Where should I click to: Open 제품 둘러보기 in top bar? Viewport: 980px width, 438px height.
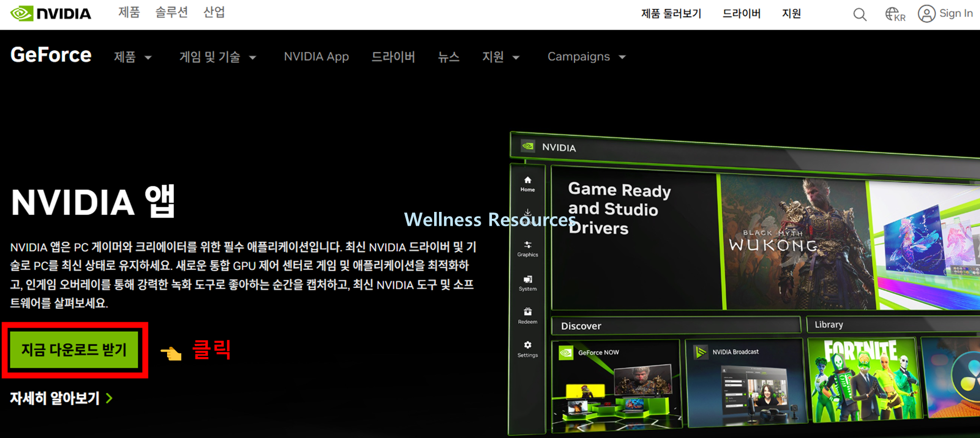671,14
